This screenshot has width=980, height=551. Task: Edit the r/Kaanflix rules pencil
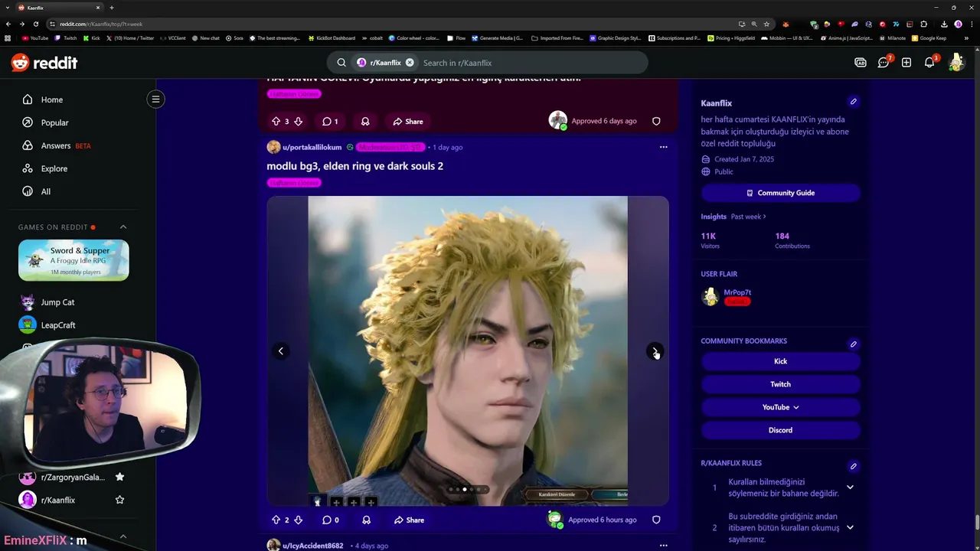[x=853, y=466]
